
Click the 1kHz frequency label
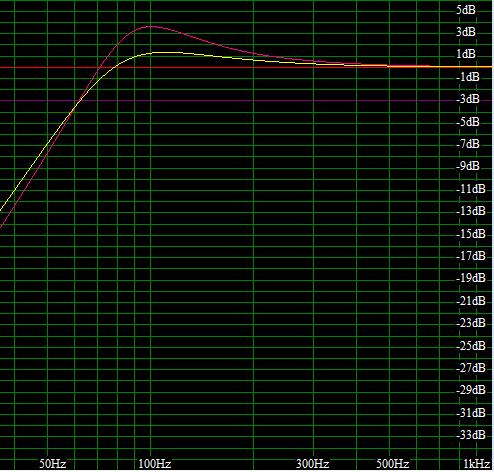tap(477, 464)
